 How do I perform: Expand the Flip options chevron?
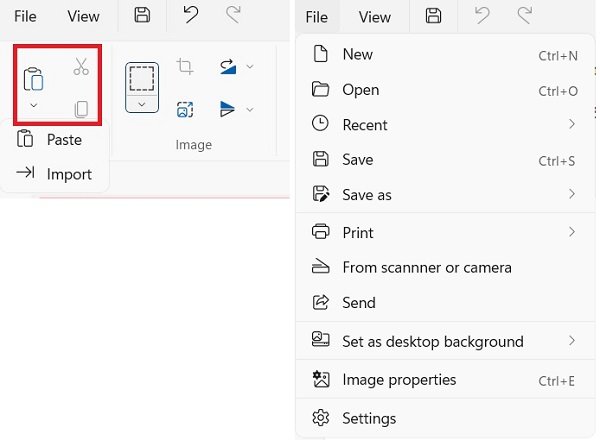250,110
